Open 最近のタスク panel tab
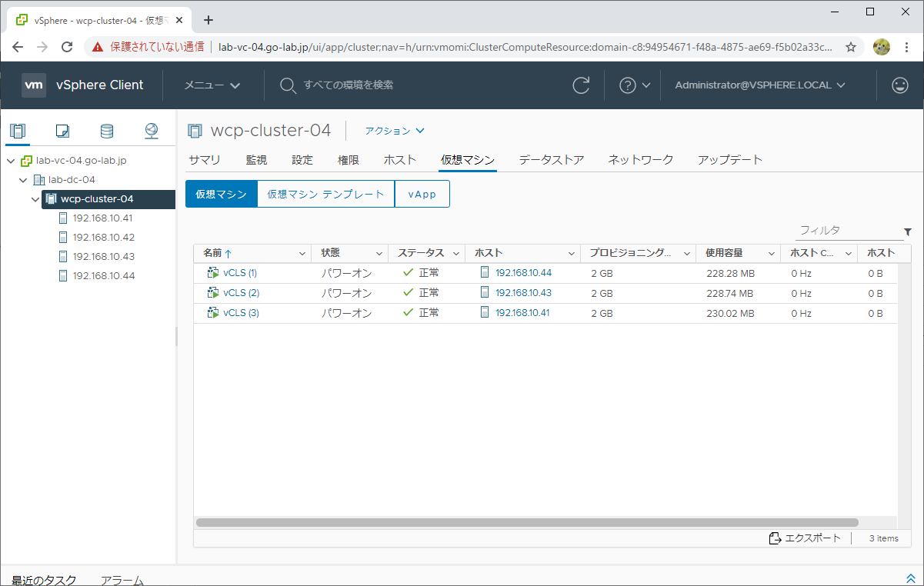This screenshot has height=586, width=924. click(44, 579)
